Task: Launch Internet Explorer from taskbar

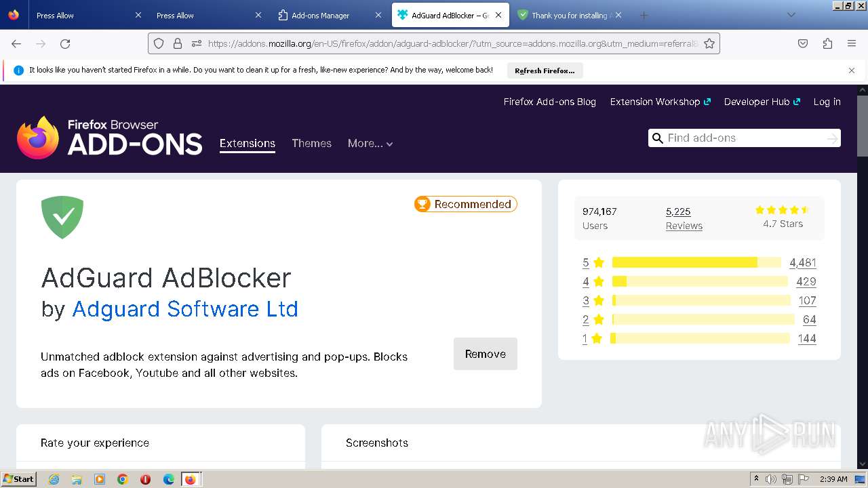Action: tap(54, 479)
